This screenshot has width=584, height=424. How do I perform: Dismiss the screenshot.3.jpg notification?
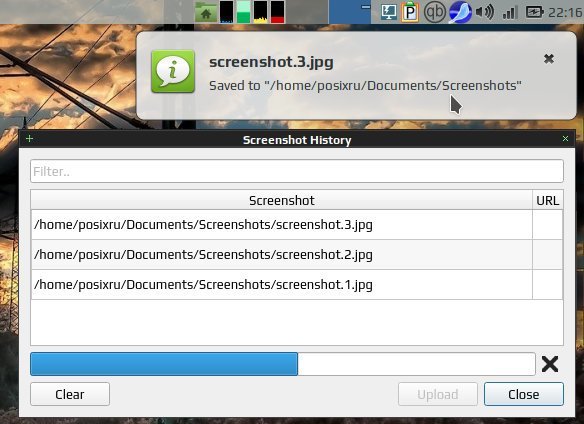[x=549, y=59]
